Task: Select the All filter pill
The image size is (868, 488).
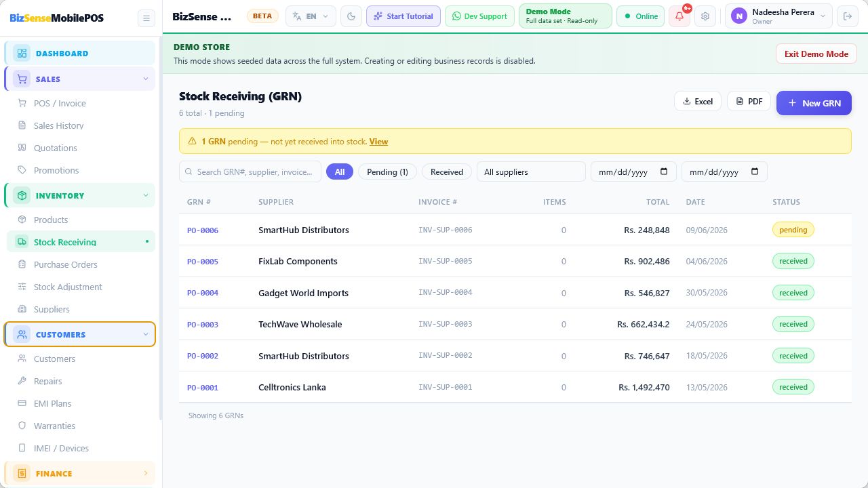Action: click(x=340, y=172)
